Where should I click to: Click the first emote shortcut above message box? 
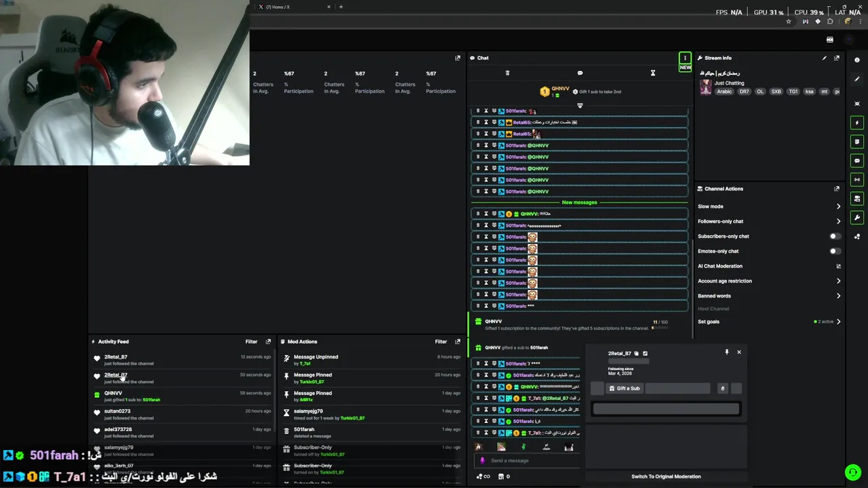pos(479,447)
